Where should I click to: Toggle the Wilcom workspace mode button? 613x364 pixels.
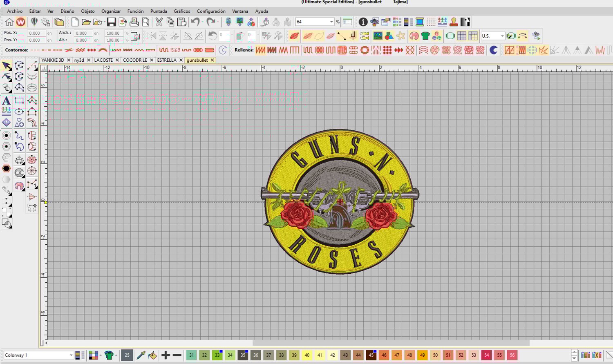(20, 22)
